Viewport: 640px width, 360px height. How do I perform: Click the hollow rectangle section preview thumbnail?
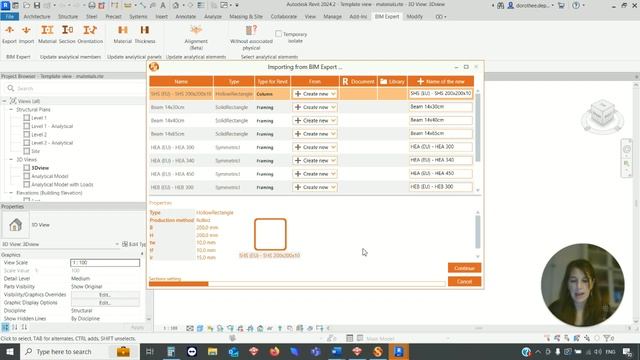pyautogui.click(x=270, y=234)
